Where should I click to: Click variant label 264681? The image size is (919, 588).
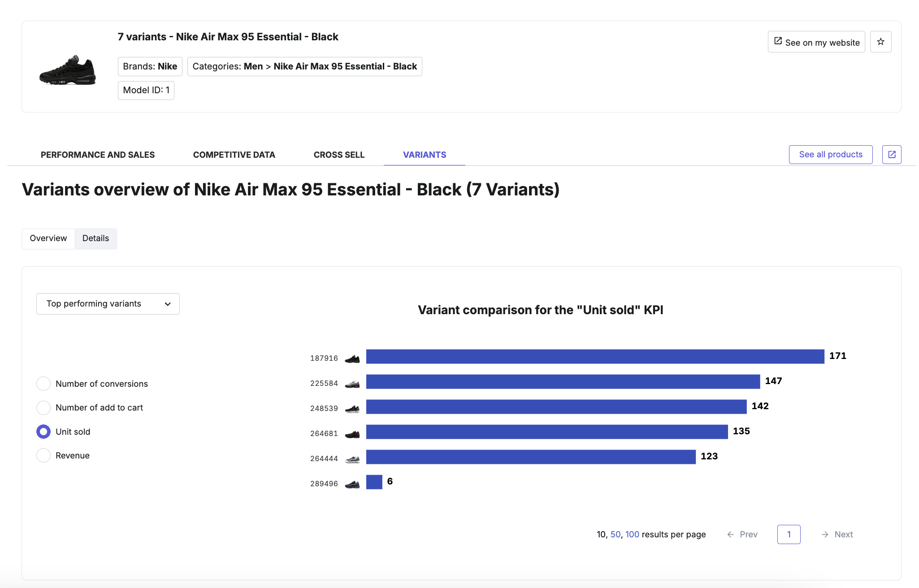pos(324,433)
